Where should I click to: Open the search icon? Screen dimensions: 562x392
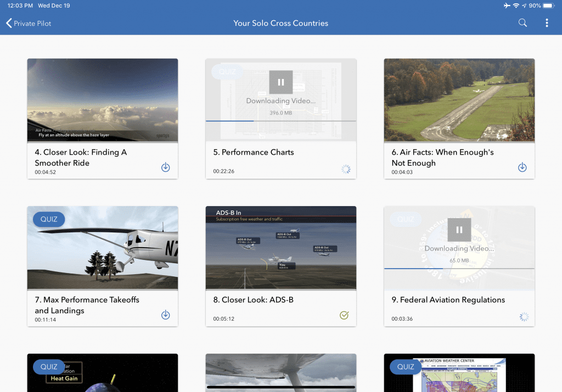click(522, 22)
